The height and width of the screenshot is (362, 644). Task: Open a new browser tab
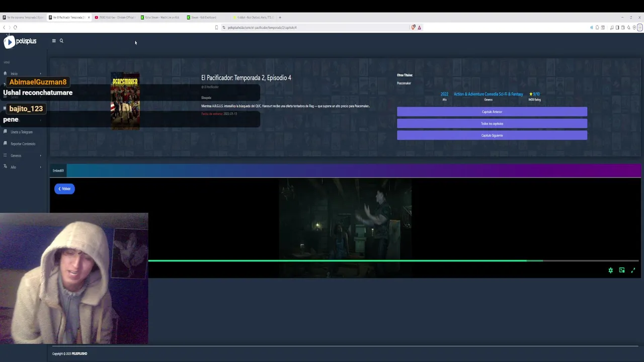pos(280,18)
